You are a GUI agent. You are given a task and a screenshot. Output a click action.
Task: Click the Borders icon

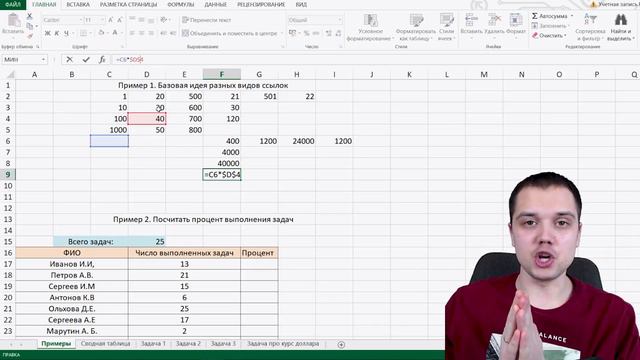[x=83, y=33]
